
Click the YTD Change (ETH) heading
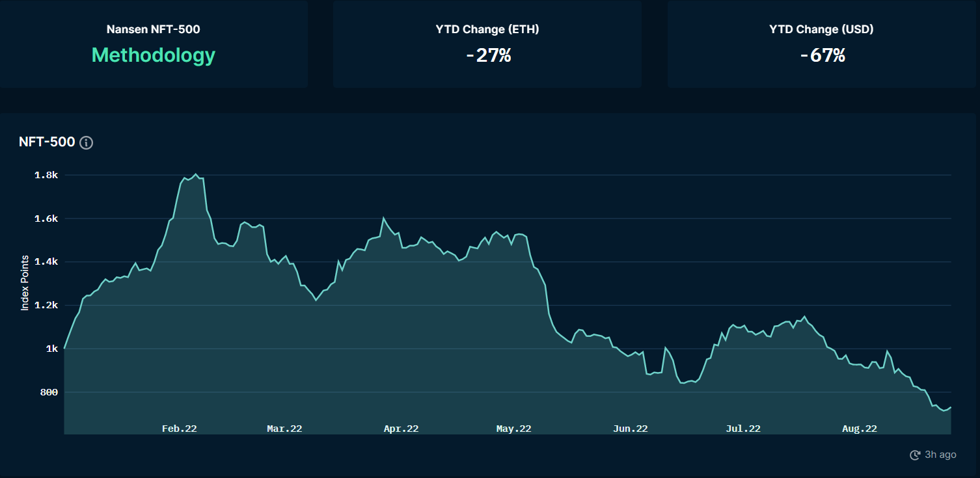pos(487,29)
